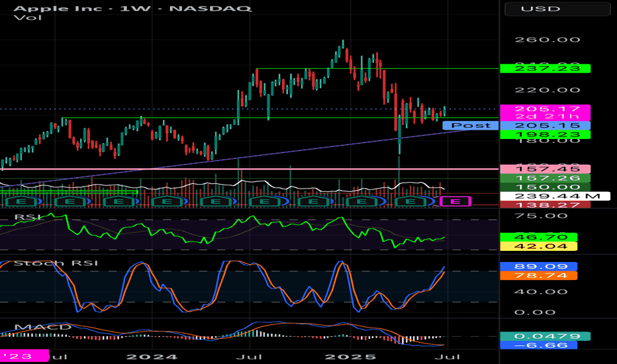Viewport: 617px width, 364px height.
Task: Click the green 198.23 price label
Action: [x=545, y=134]
